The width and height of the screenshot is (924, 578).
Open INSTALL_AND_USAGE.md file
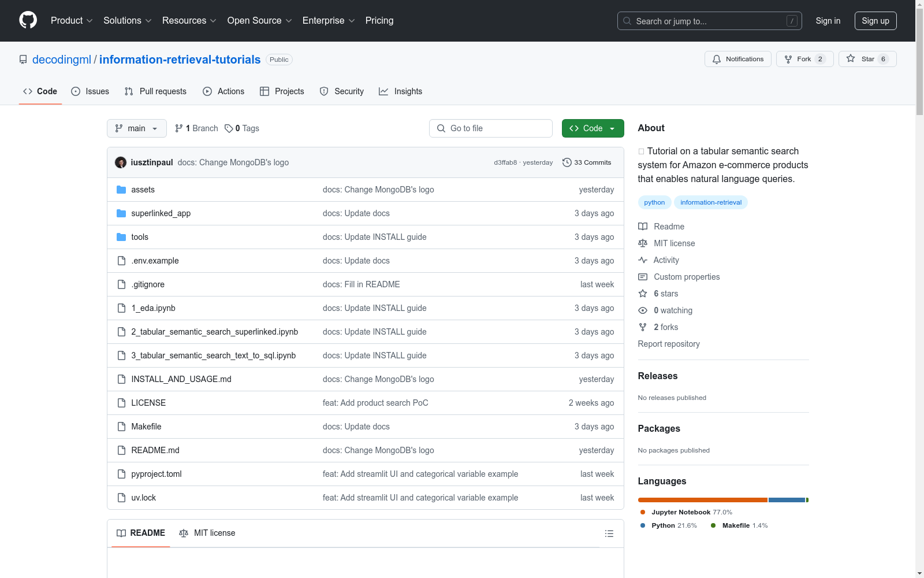coord(181,379)
